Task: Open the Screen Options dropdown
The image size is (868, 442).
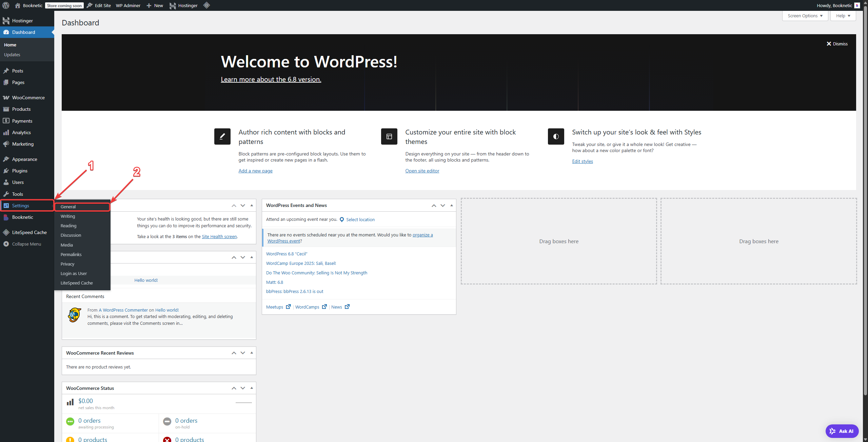Action: pyautogui.click(x=805, y=16)
